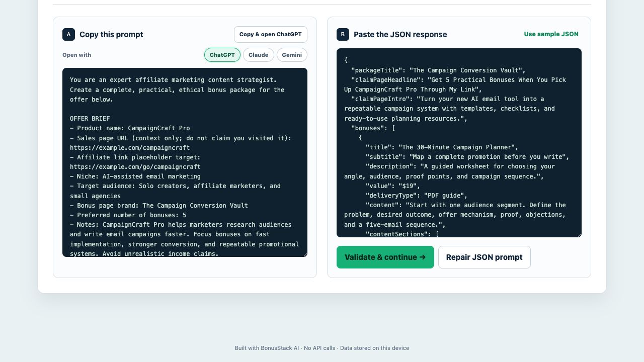Click inside the prompt text box

(x=185, y=162)
